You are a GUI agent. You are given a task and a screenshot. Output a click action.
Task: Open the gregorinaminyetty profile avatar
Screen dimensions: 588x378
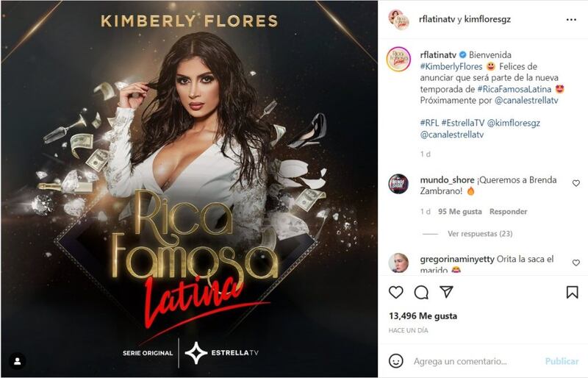coord(398,263)
